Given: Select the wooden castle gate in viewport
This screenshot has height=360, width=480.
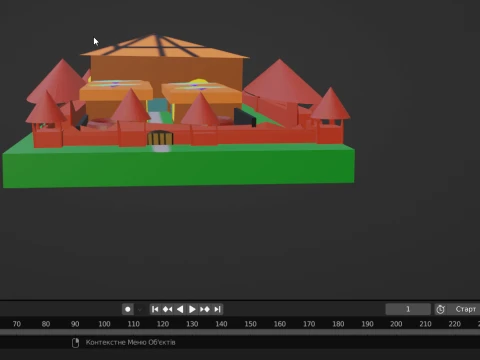Looking at the screenshot, I should tap(160, 138).
